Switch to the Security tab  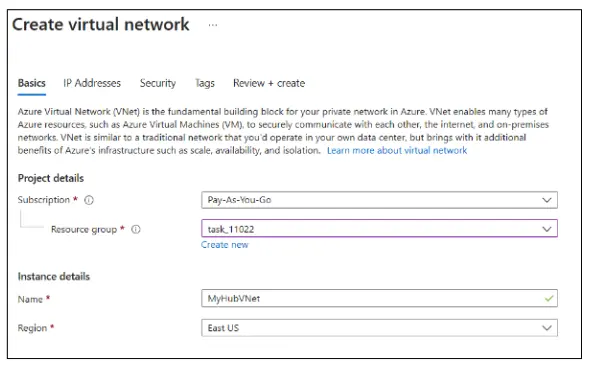[158, 83]
